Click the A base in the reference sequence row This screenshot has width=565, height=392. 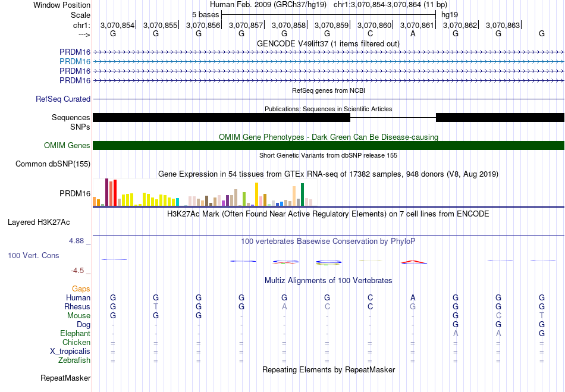coord(413,33)
